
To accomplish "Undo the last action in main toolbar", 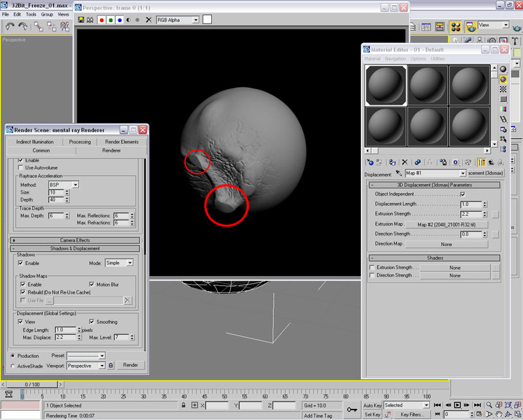I will tap(10, 26).
